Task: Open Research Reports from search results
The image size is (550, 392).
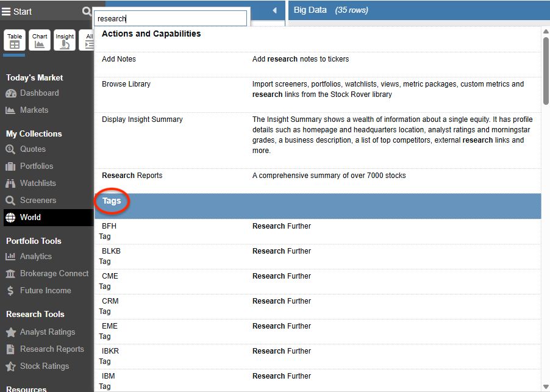Action: click(318, 181)
